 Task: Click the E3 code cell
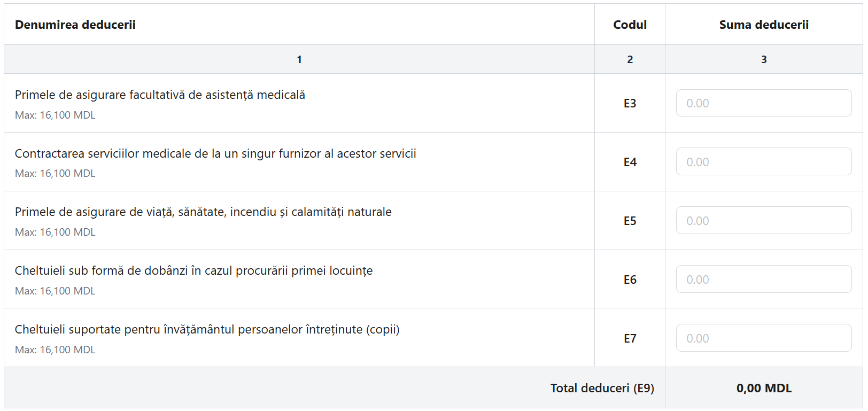point(630,104)
